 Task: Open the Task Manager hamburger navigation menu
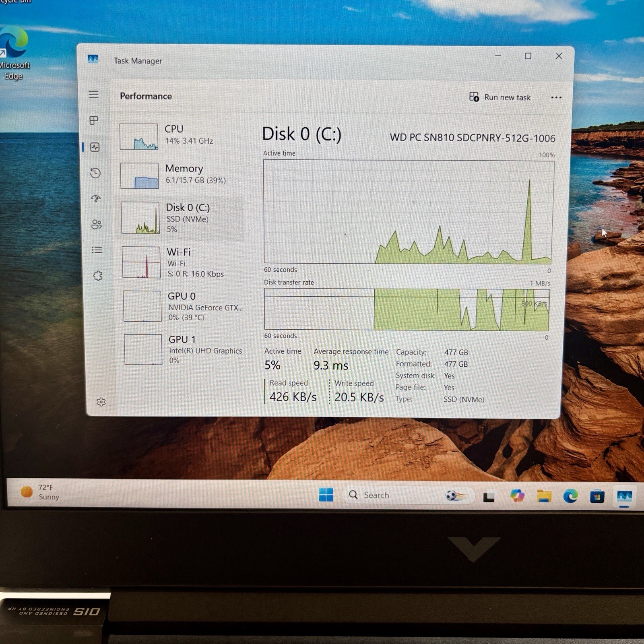pos(93,95)
